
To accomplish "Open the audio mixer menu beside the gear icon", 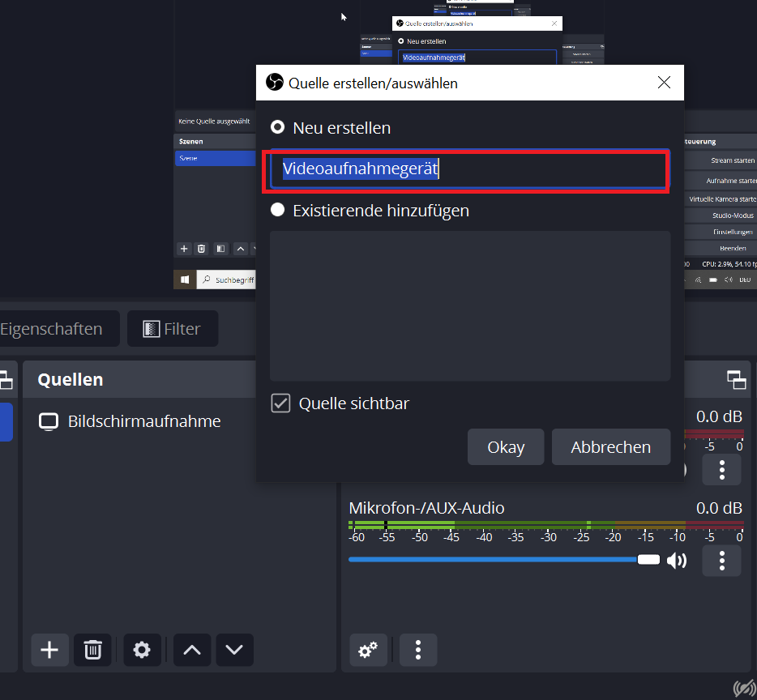I will click(x=418, y=649).
